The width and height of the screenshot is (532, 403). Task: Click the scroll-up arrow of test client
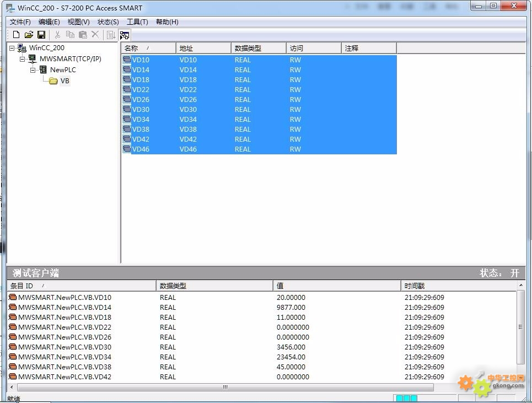[x=521, y=285]
